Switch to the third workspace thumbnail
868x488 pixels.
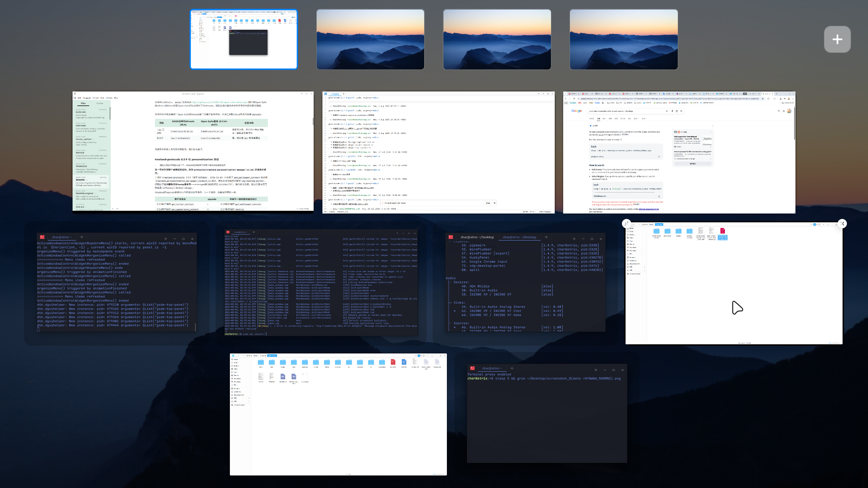[497, 39]
